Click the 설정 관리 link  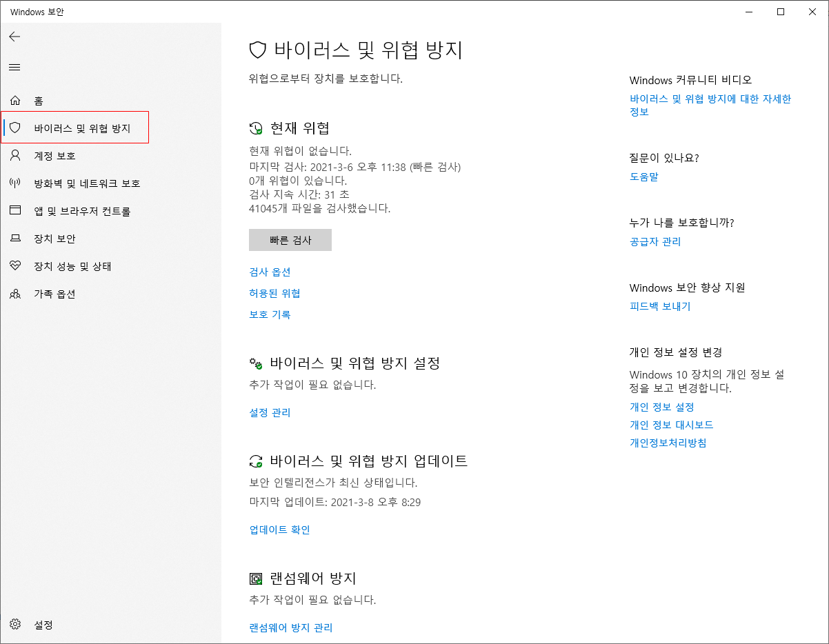tap(270, 412)
